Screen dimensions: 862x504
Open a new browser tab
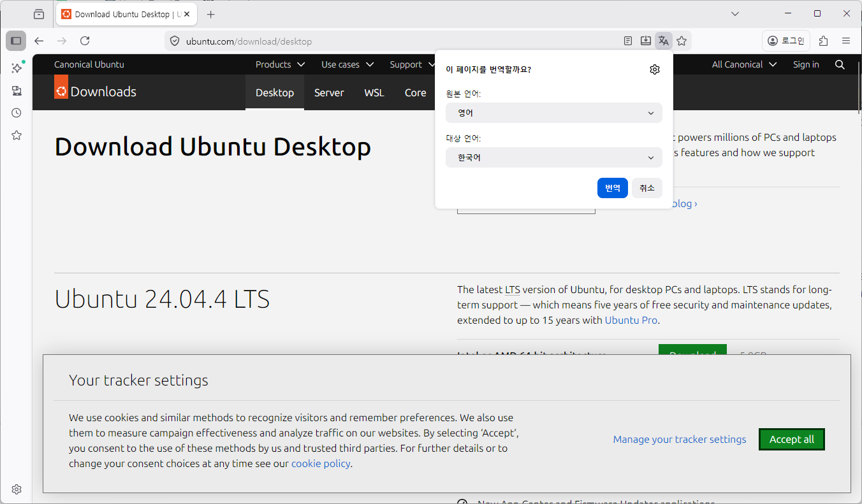point(211,14)
